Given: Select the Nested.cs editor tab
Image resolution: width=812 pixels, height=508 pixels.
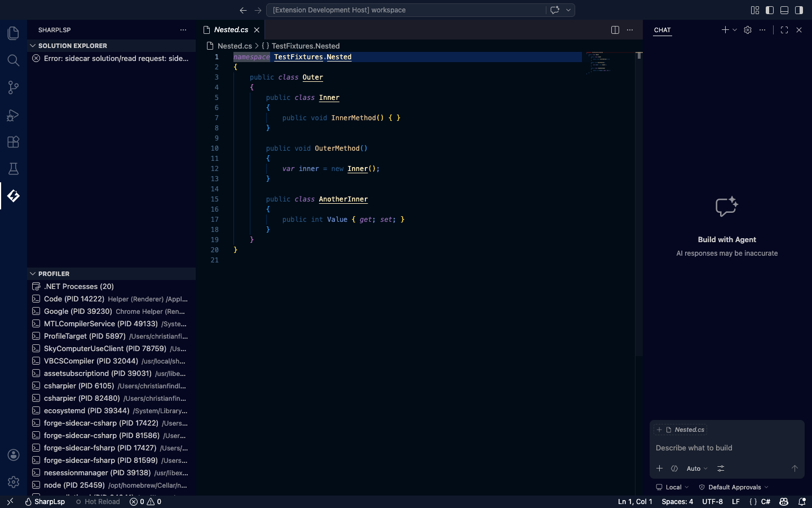Looking at the screenshot, I should click(231, 30).
